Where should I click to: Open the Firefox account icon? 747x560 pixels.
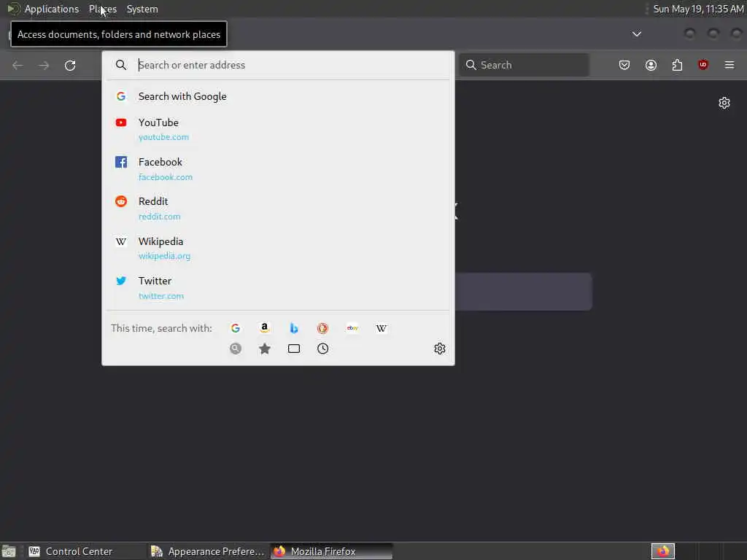pyautogui.click(x=651, y=65)
